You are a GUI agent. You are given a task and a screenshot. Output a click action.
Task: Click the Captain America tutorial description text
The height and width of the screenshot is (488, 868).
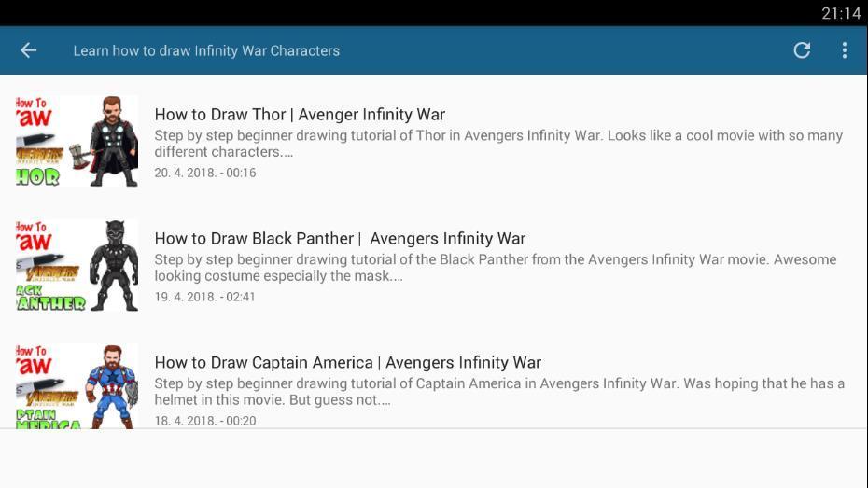[499, 391]
